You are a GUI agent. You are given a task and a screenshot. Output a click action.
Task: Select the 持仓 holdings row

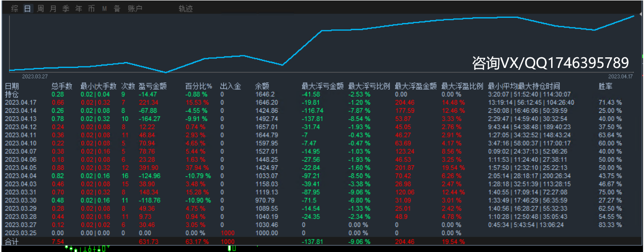point(12,94)
